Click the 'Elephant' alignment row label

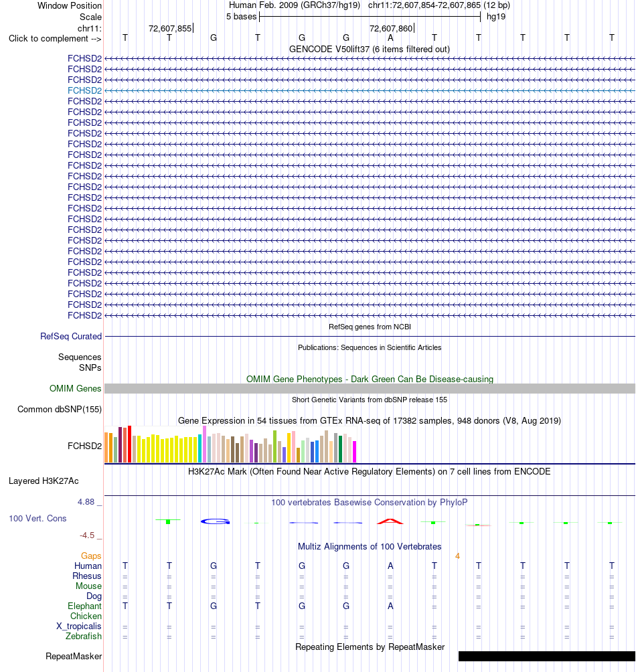point(84,606)
